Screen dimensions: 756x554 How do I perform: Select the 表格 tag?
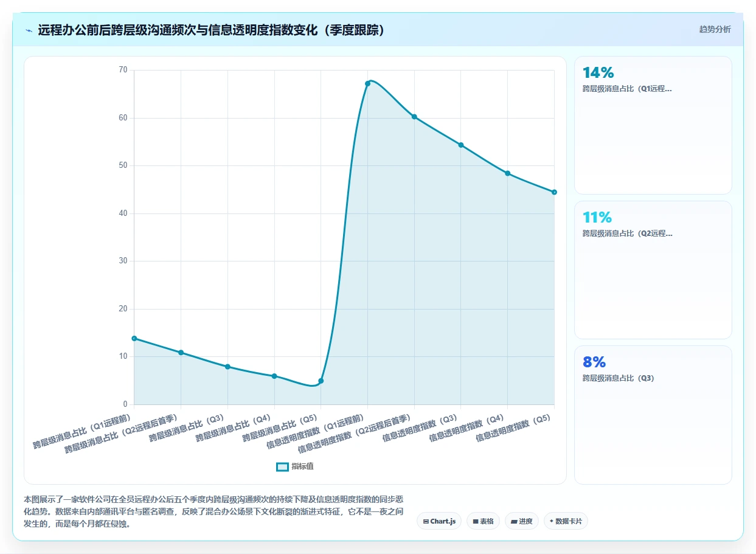click(x=483, y=521)
